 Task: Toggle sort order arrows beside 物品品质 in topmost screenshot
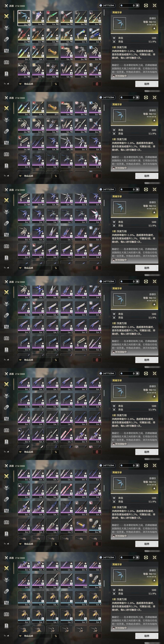click(56, 84)
